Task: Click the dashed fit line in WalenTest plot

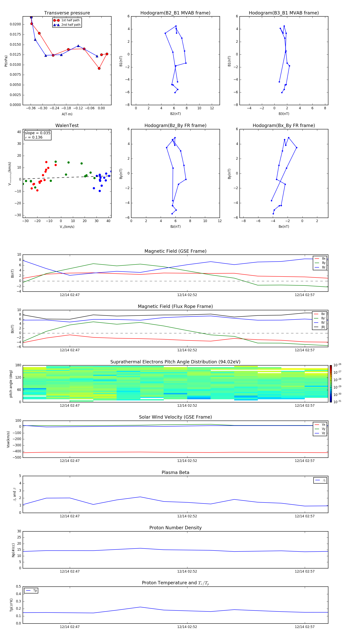Action: (x=67, y=177)
